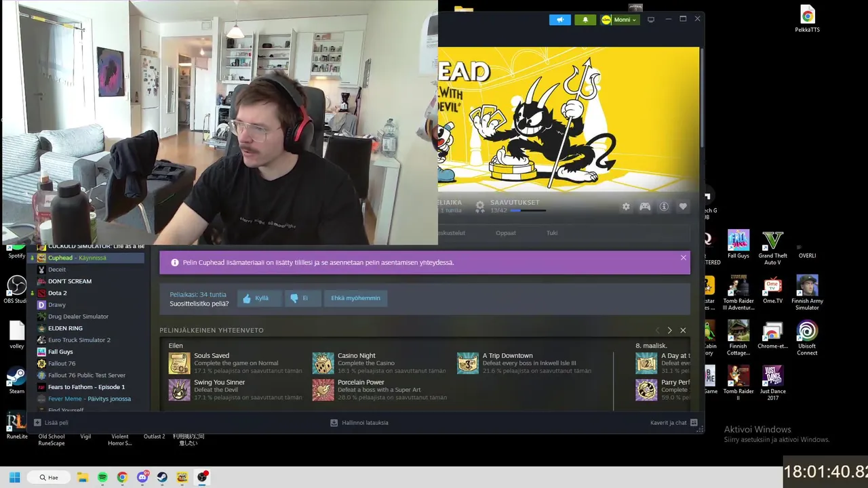Open Ome.TV desktop shortcut
This screenshot has height=488, width=868.
772,290
